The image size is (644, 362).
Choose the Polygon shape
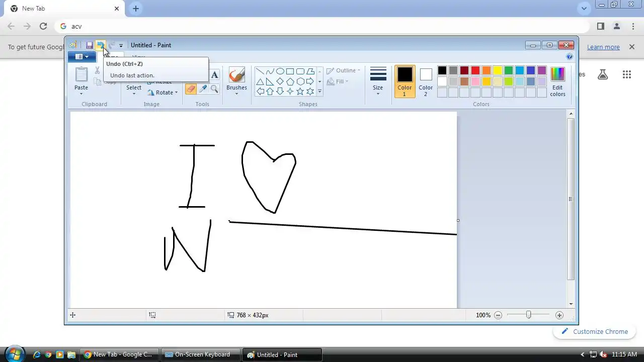point(310,71)
